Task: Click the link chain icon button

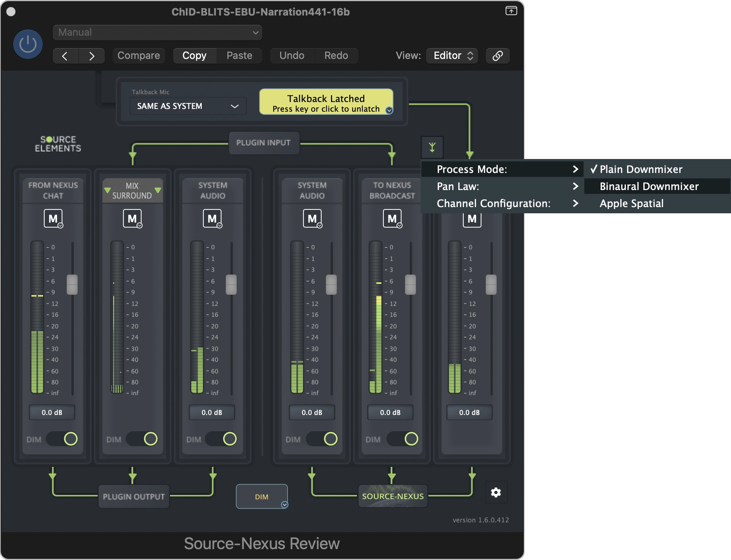Action: pos(497,56)
